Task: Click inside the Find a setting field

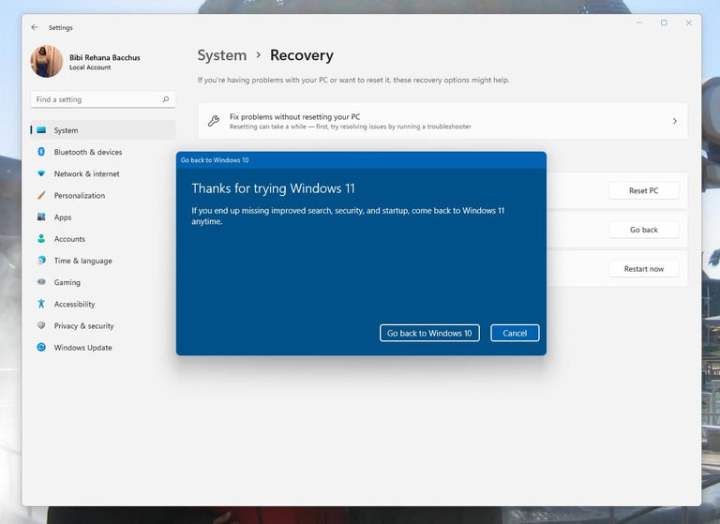Action: (103, 99)
